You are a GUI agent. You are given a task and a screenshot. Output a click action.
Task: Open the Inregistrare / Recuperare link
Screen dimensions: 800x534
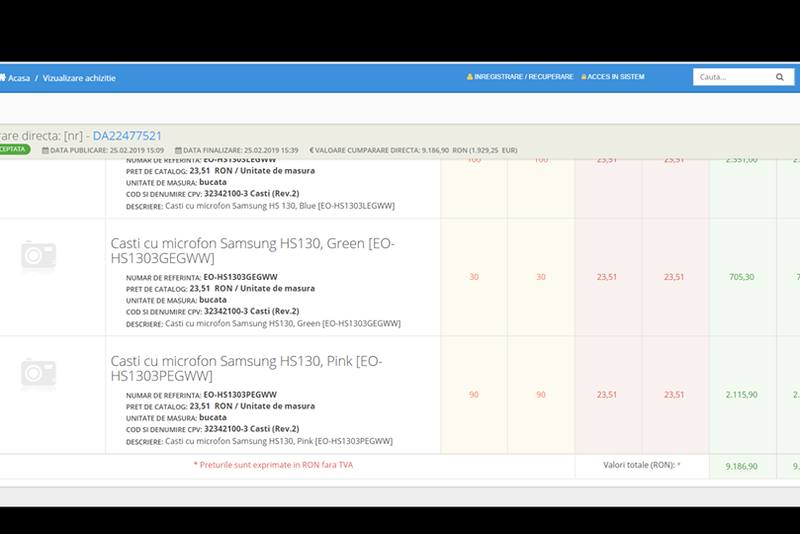click(524, 77)
